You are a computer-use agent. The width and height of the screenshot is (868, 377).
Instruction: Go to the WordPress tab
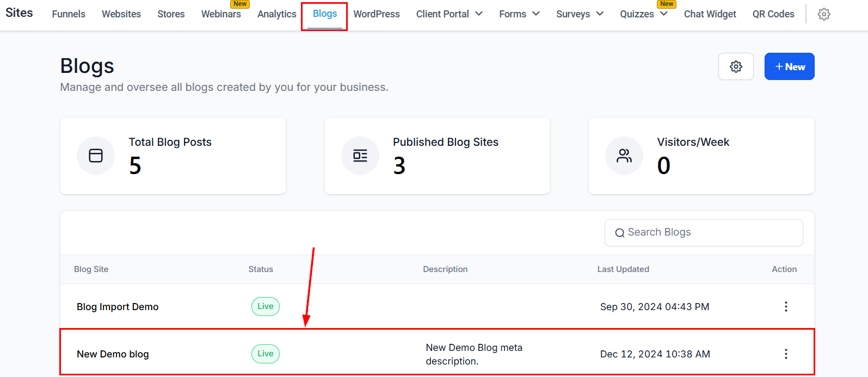[377, 14]
